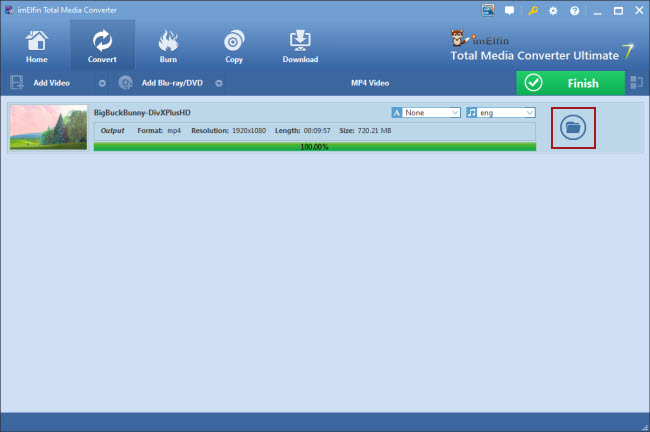Viewport: 650px width, 432px height.
Task: Open the output folder for BigBuckBunny
Action: tap(573, 127)
